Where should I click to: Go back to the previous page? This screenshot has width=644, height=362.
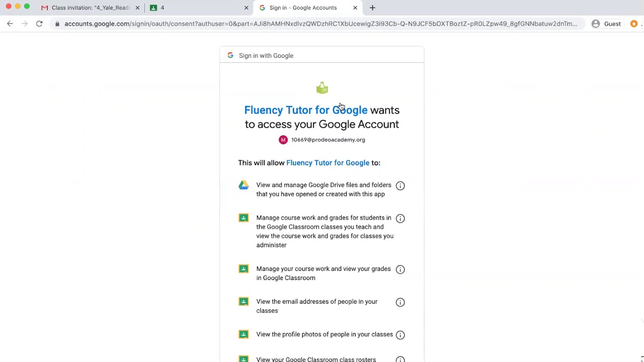coord(10,24)
